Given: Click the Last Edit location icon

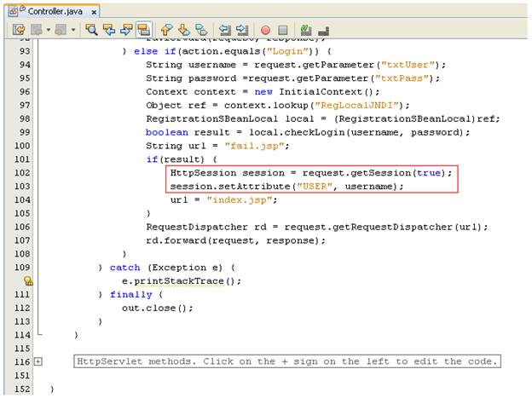Looking at the screenshot, I should tap(19, 30).
